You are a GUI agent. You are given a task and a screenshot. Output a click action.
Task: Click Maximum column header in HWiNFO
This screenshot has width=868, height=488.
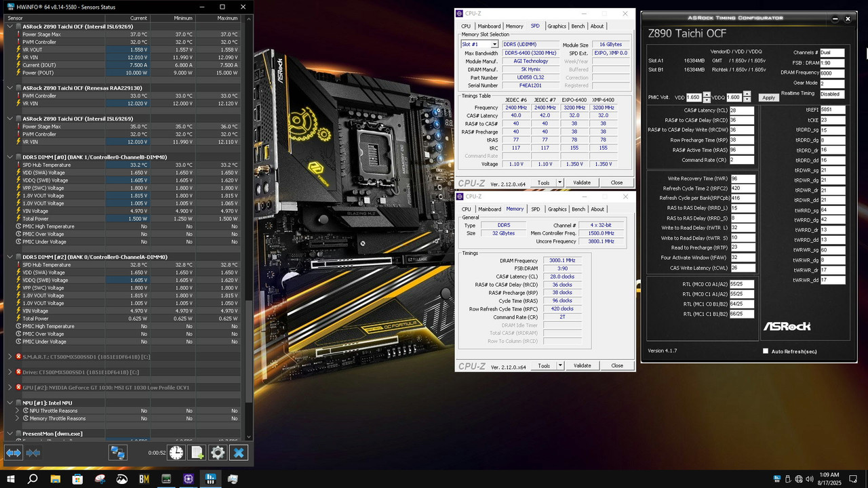(218, 18)
